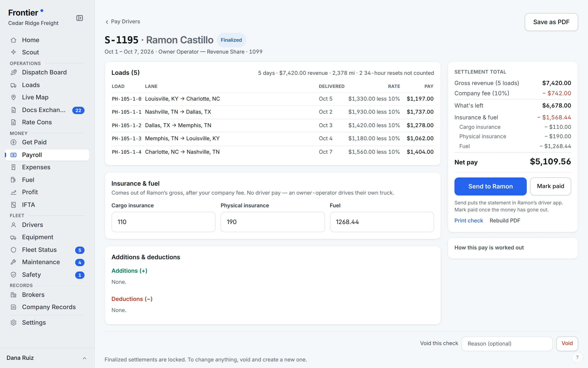Click the Docs Exchange document icon
The height and width of the screenshot is (368, 588).
tap(14, 110)
